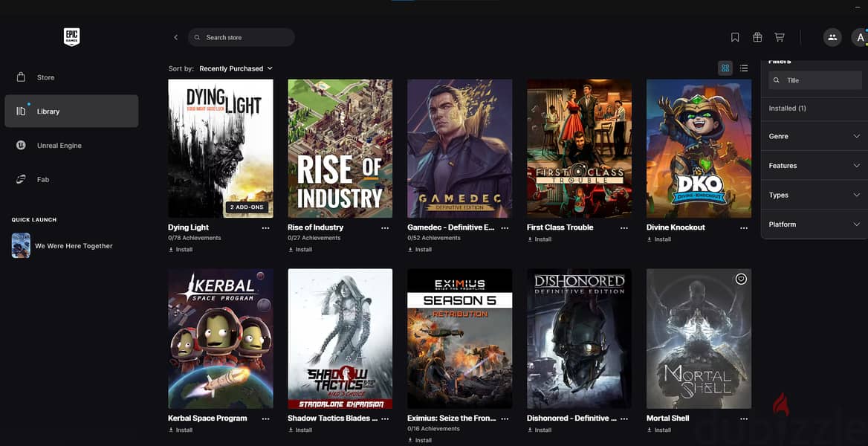Open the three-dot menu for Dying Light
This screenshot has width=868, height=446.
266,227
